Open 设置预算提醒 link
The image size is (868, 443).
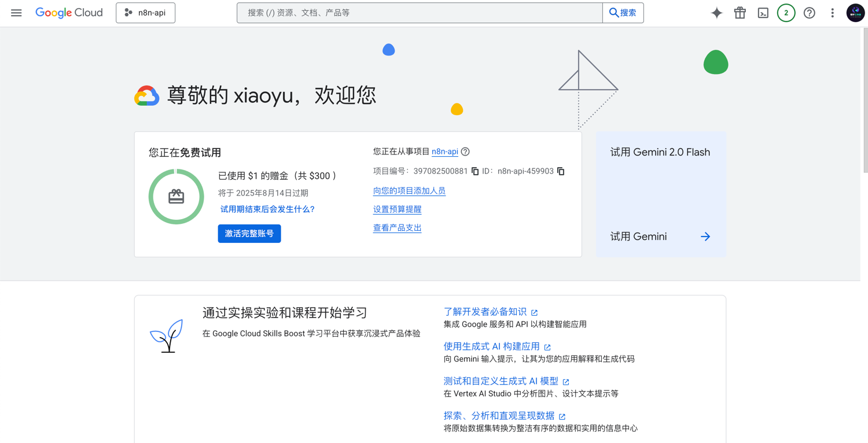(397, 209)
